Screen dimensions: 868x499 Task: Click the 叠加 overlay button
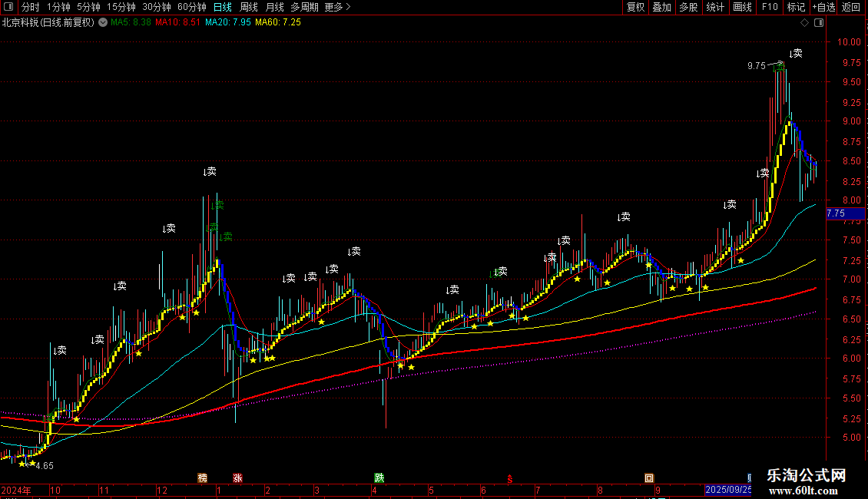662,7
